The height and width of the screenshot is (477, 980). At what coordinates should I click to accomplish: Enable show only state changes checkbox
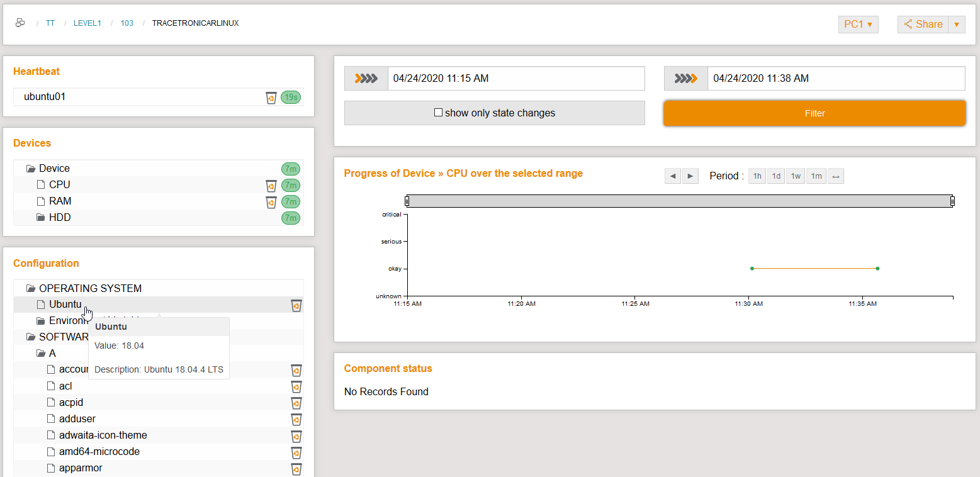click(x=439, y=113)
